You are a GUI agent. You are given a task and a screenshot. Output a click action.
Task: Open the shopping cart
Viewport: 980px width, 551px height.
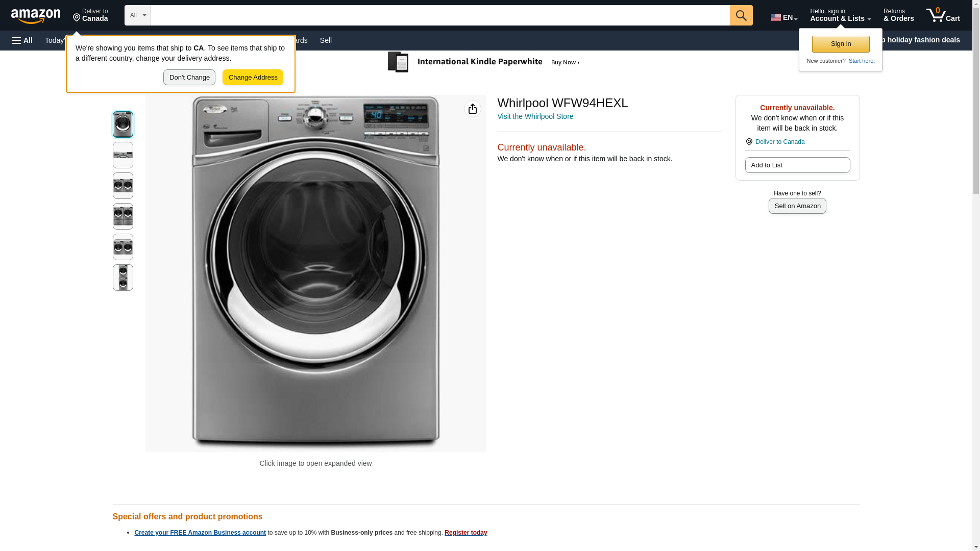[943, 15]
